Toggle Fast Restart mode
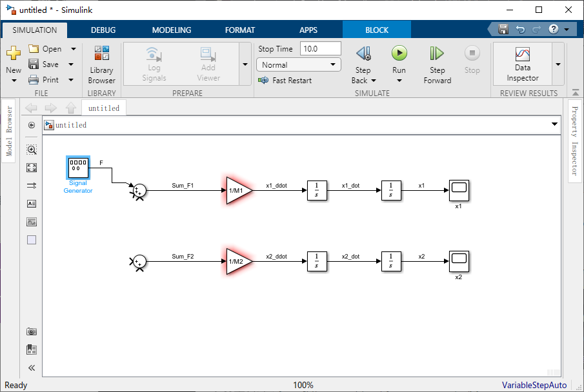584x392 pixels. pos(285,81)
